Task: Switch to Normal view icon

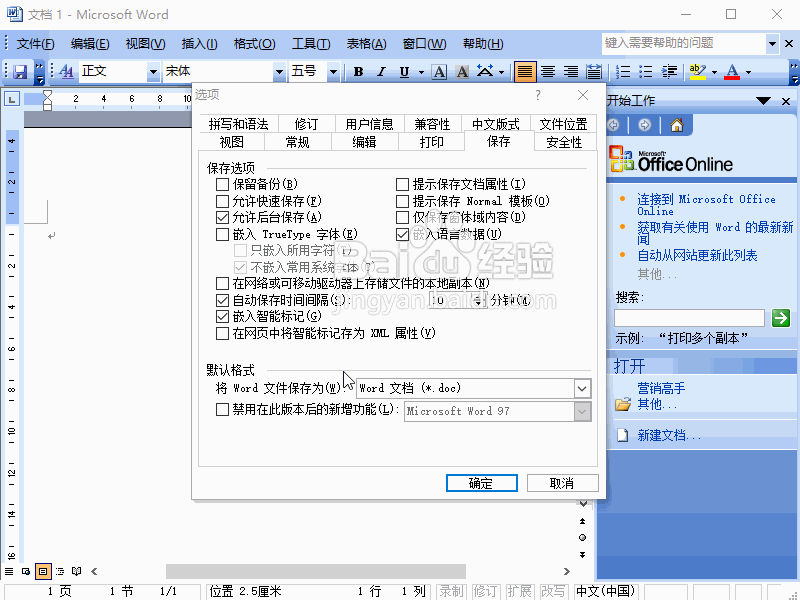Action: [x=9, y=571]
